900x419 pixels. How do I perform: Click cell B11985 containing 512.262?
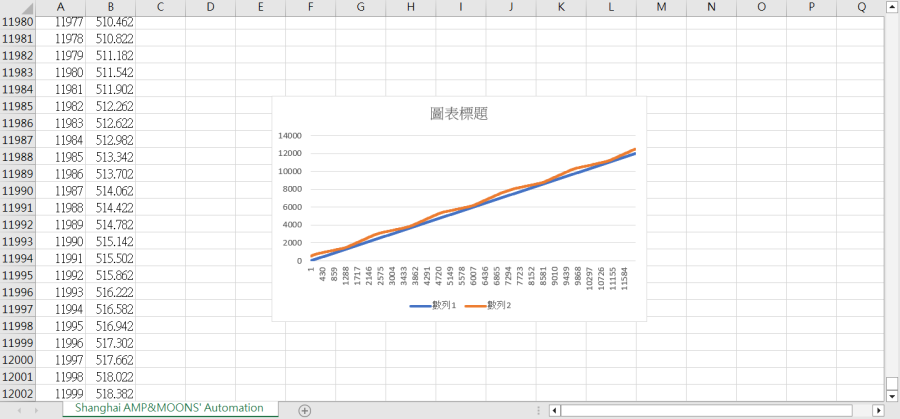110,106
